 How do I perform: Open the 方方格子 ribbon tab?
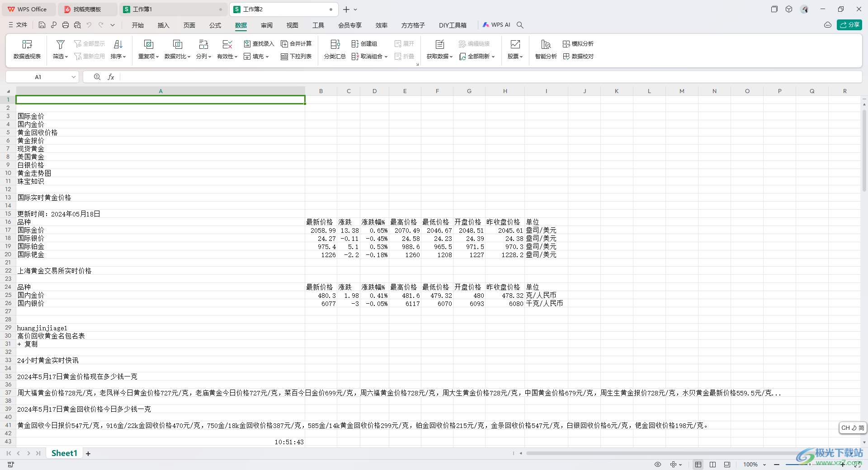pos(413,25)
